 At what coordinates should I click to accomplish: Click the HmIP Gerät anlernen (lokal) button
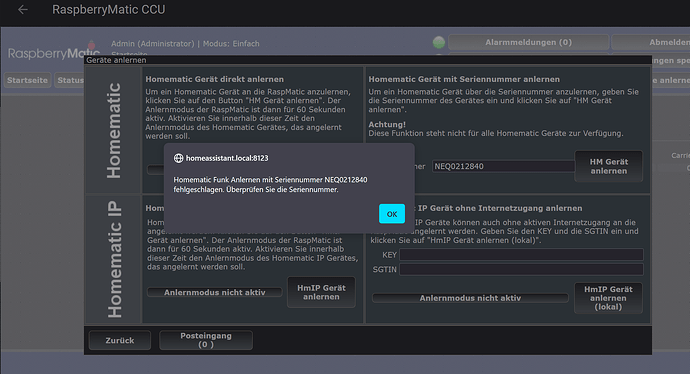coord(608,298)
